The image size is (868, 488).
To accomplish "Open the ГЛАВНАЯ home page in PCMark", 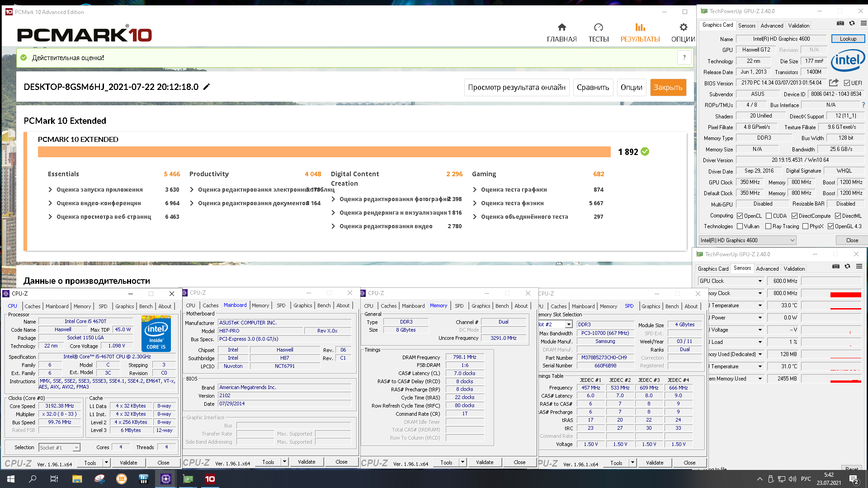I will tap(561, 33).
